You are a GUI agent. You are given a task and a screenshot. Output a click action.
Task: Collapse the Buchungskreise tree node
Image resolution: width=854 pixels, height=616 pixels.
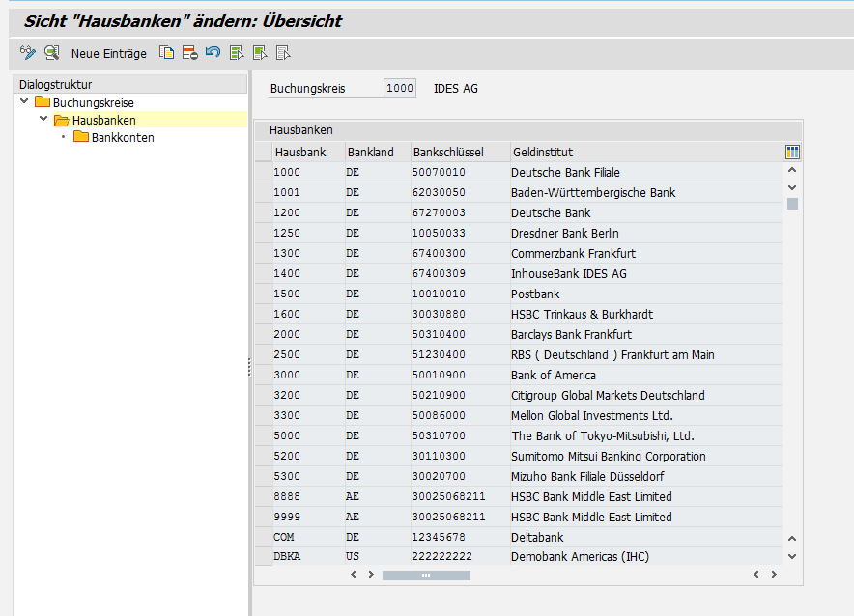[x=24, y=101]
